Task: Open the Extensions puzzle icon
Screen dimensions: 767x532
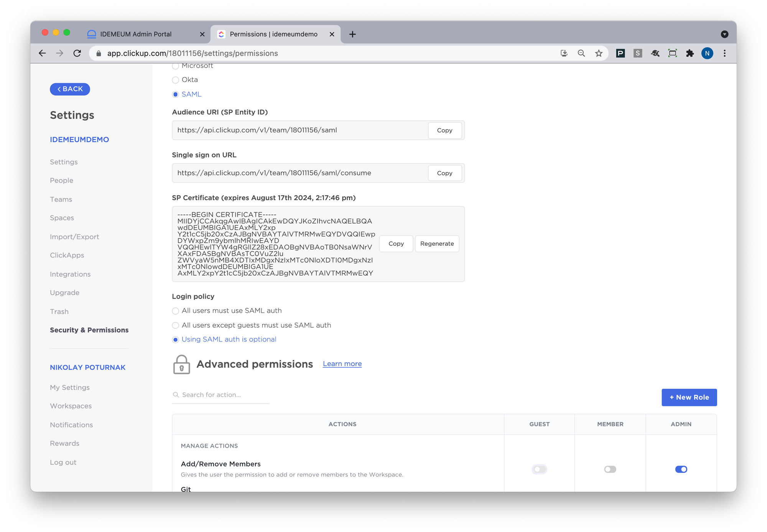Action: [x=690, y=53]
